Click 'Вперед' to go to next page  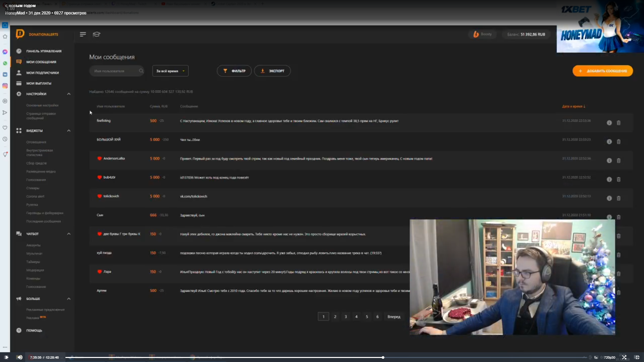click(x=394, y=316)
